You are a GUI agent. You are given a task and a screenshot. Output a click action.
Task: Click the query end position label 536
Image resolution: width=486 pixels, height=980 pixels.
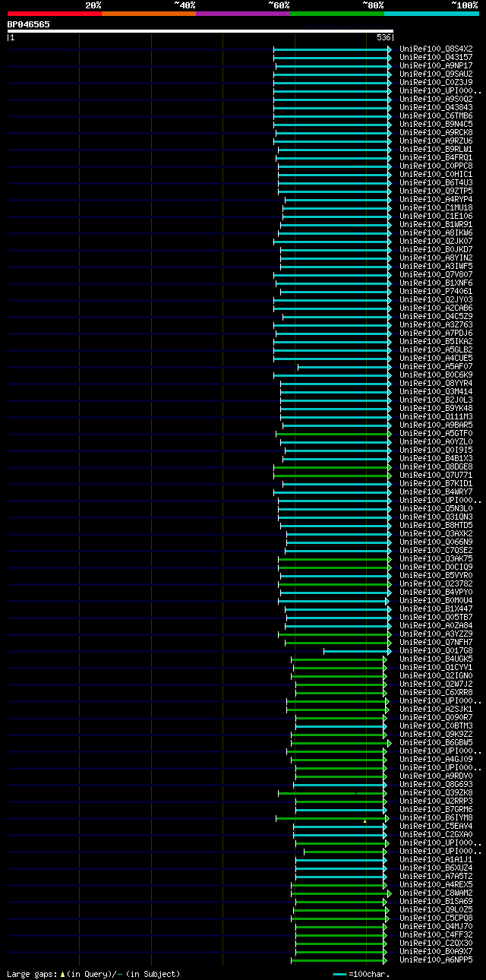tap(383, 37)
